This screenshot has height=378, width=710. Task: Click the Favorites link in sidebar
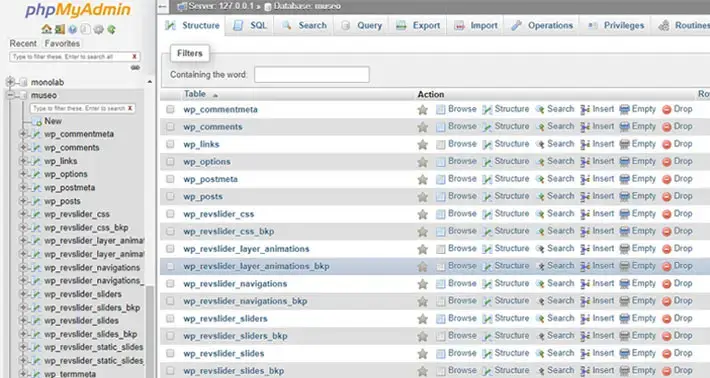click(x=62, y=43)
